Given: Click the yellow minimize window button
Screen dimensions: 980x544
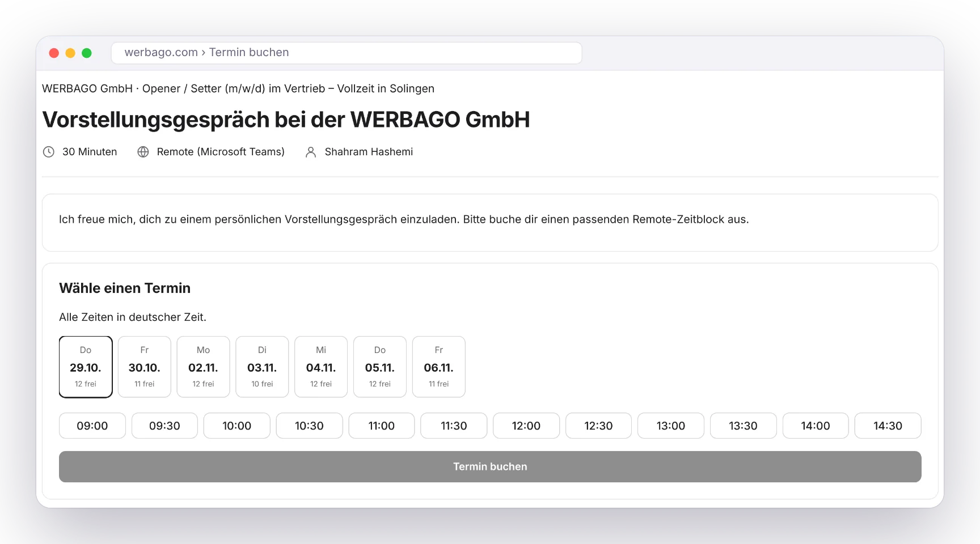Looking at the screenshot, I should tap(70, 53).
